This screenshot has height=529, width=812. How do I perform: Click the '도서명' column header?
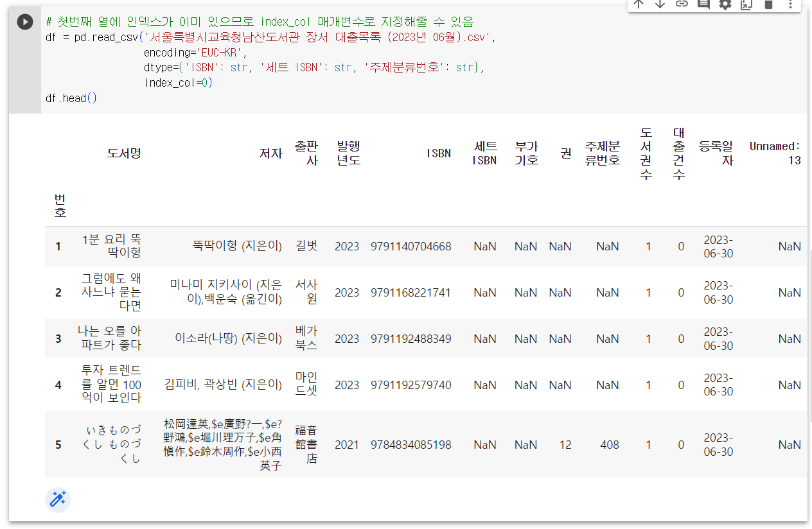(x=124, y=153)
